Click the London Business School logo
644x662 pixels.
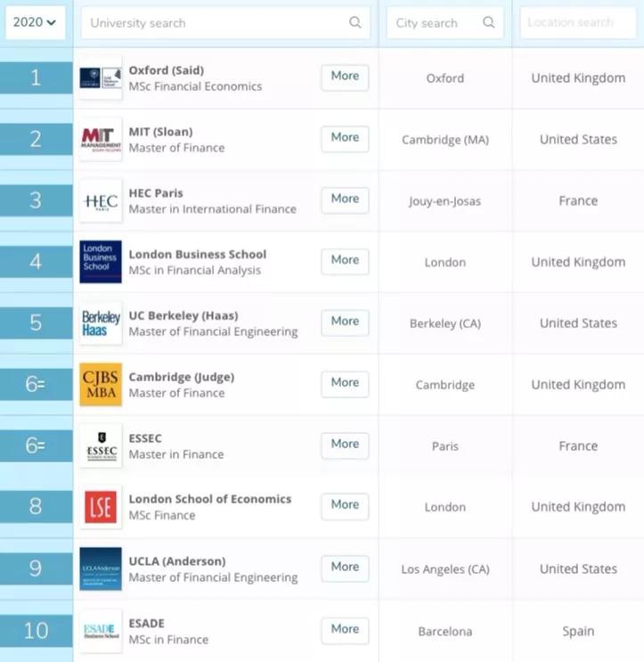pyautogui.click(x=101, y=262)
